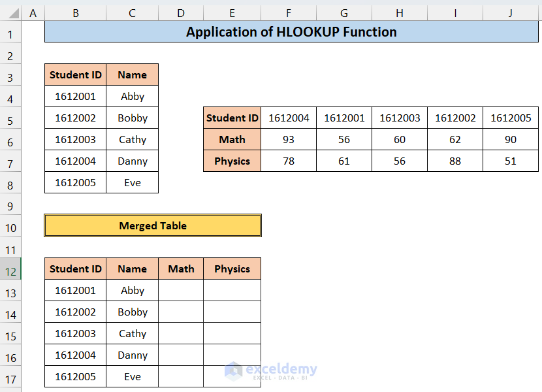Click 'Name' header in cell C3
Image resolution: width=542 pixels, height=392 pixels.
click(132, 74)
